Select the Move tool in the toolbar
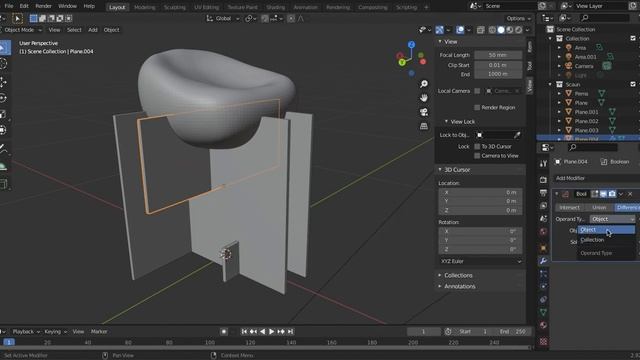 (x=3, y=82)
